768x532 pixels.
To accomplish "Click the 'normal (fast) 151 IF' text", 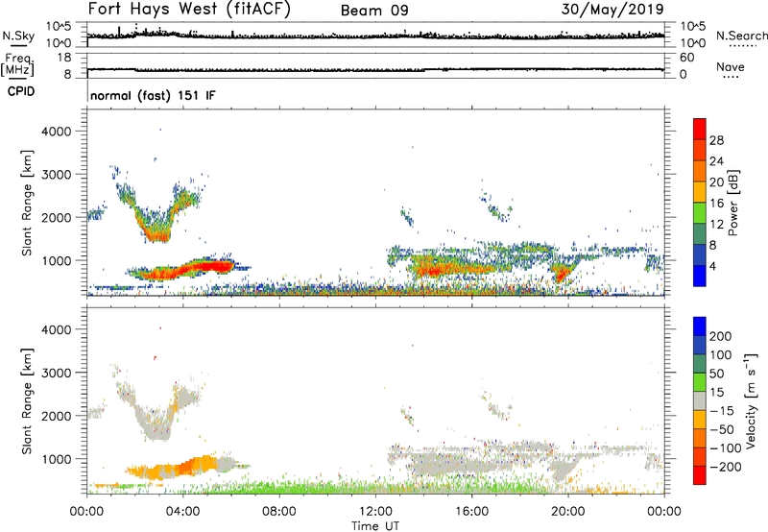I will pyautogui.click(x=153, y=95).
